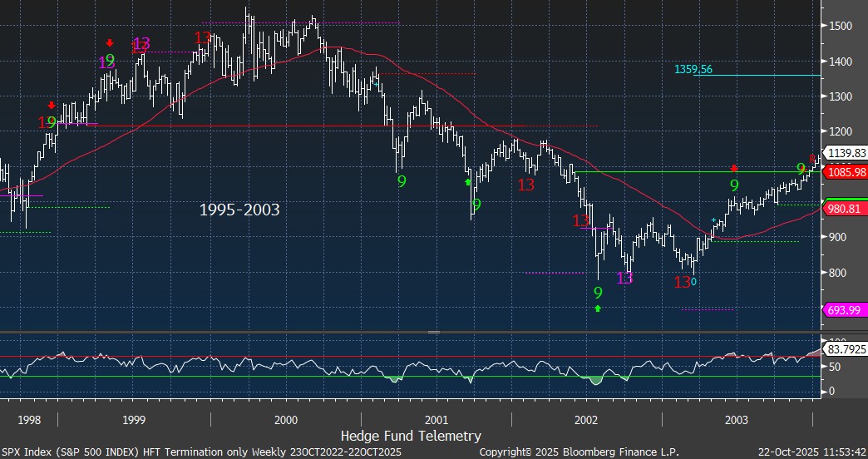Click the red 980.81 moving average tag

[x=846, y=210]
